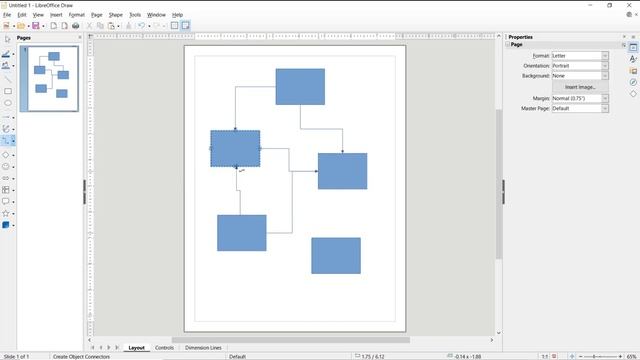Toggle the Display Grid icon

[x=175, y=26]
